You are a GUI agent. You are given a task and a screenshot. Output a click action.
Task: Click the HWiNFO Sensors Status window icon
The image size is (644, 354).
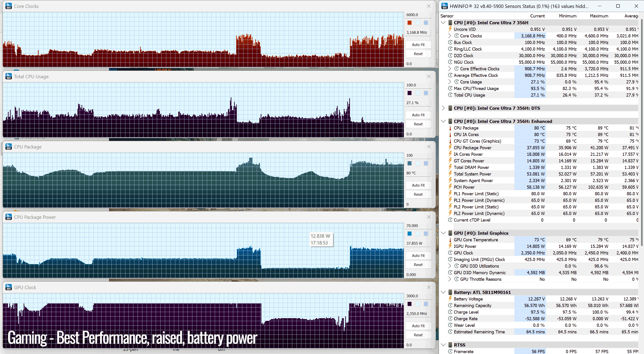(445, 6)
